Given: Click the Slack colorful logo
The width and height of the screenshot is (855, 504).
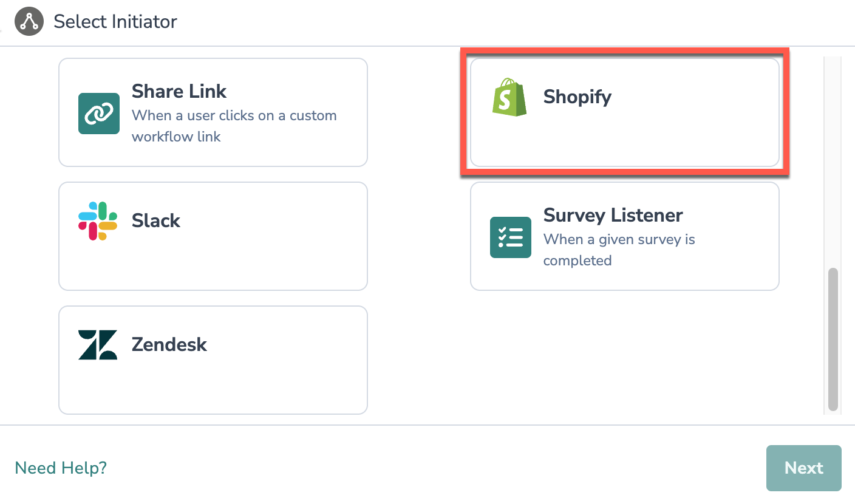Looking at the screenshot, I should pos(98,220).
